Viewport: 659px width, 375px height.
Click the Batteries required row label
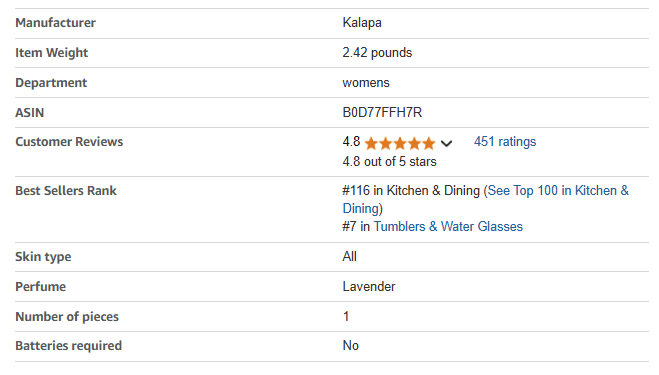click(69, 346)
